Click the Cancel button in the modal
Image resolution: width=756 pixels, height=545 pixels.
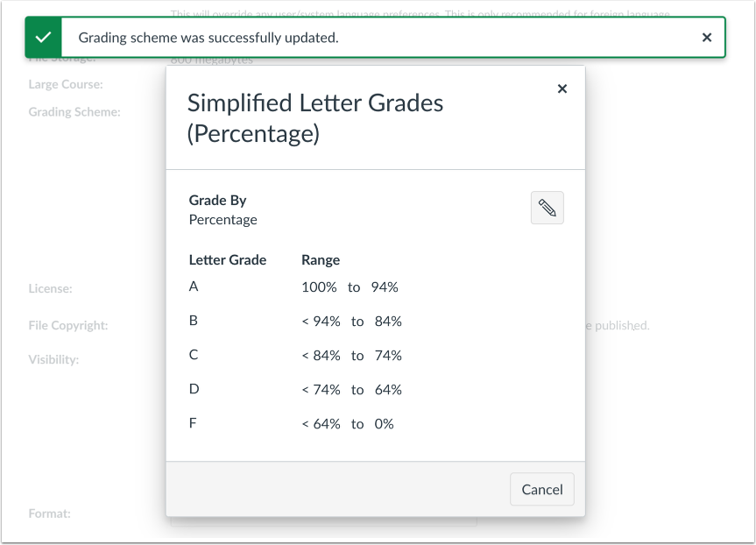541,489
